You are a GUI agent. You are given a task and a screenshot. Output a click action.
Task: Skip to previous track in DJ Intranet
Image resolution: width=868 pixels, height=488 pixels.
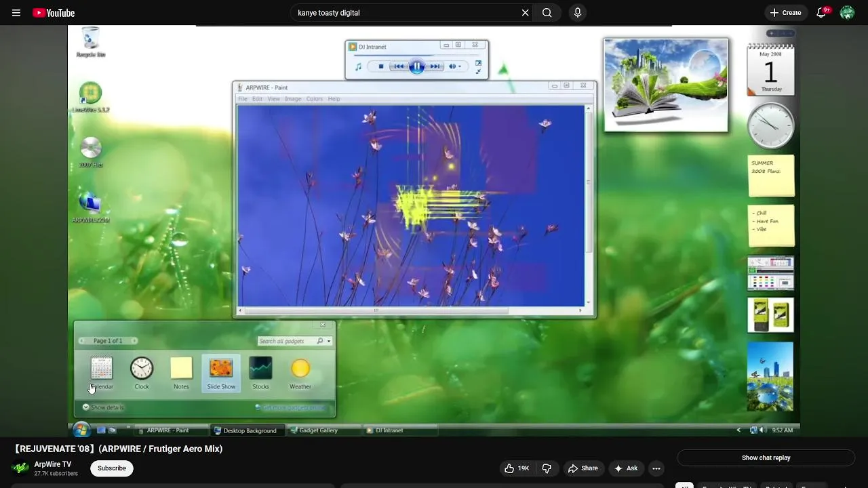point(399,66)
